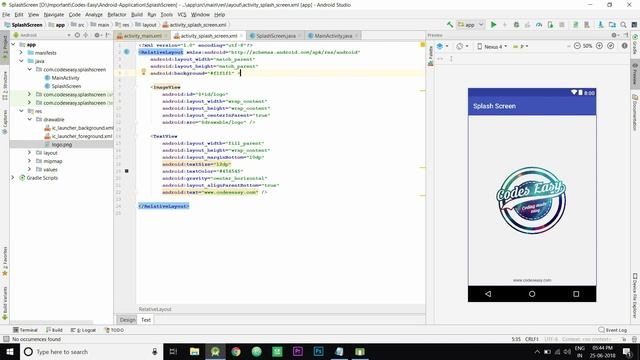Open the run configuration app dropdown
This screenshot has width=640, height=360.
tap(470, 25)
